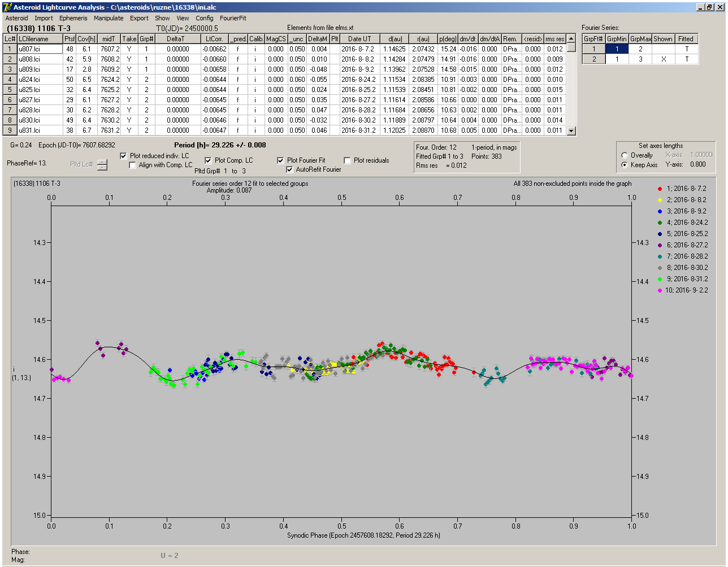Select file u825.lci in the table
Image resolution: width=728 pixels, height=567 pixels.
point(40,90)
